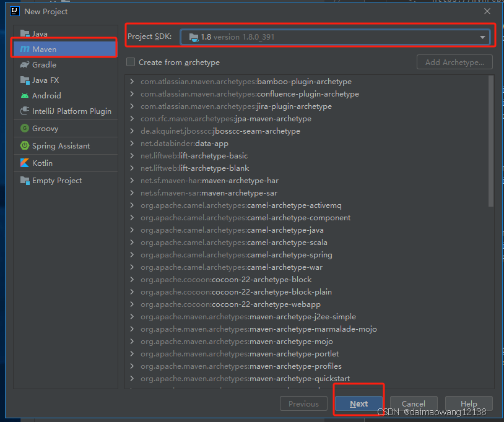Click the Previous button
The width and height of the screenshot is (504, 422).
point(303,403)
